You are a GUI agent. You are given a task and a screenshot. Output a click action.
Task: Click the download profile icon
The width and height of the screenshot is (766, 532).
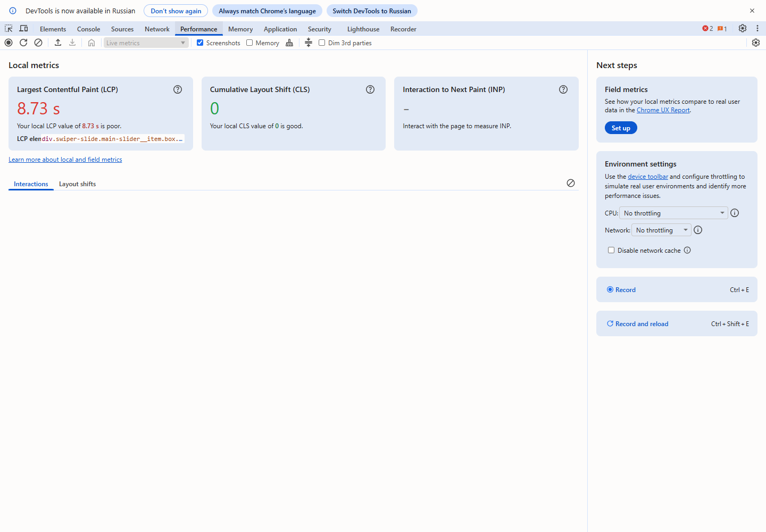click(72, 43)
